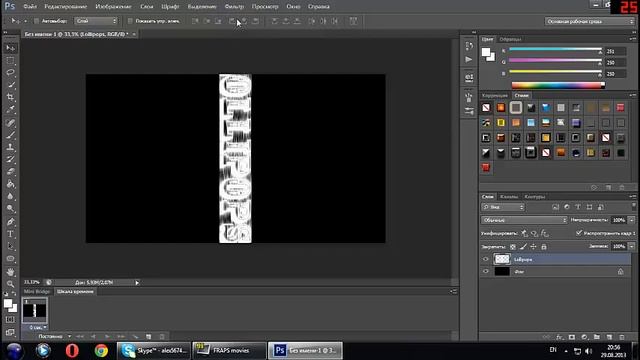Image resolution: width=640 pixels, height=360 pixels.
Task: Toggle Quick Mask mode icon
Action: point(11,320)
